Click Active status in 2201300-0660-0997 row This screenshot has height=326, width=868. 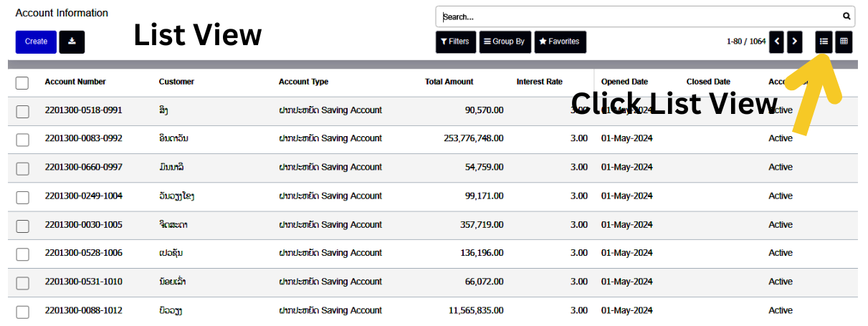781,167
